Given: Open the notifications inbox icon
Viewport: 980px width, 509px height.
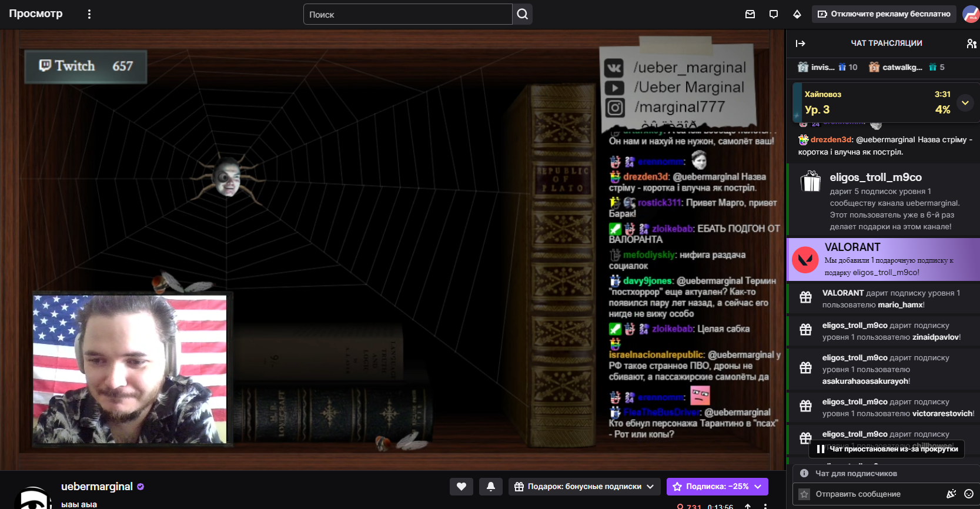Looking at the screenshot, I should point(750,14).
